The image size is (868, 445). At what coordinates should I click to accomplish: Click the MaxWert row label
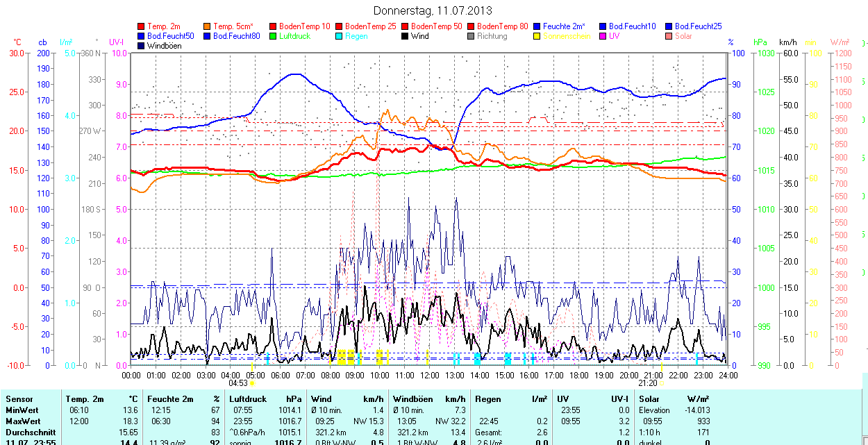coord(24,421)
